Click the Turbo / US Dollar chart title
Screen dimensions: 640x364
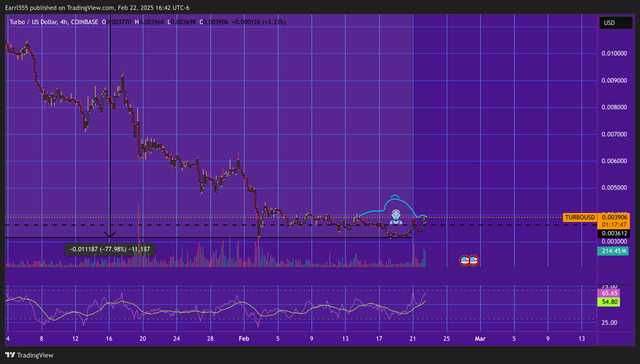click(54, 22)
